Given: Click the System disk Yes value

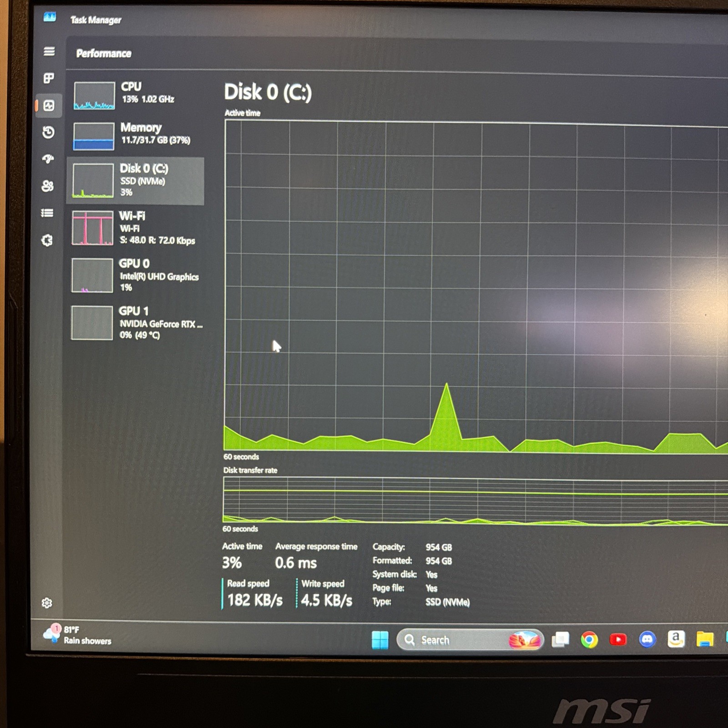Looking at the screenshot, I should click(x=431, y=575).
